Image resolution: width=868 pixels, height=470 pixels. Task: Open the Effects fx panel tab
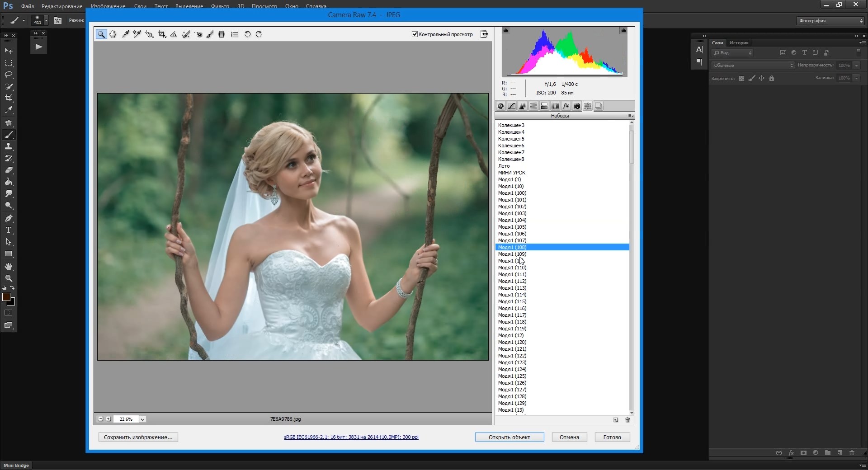pyautogui.click(x=566, y=106)
